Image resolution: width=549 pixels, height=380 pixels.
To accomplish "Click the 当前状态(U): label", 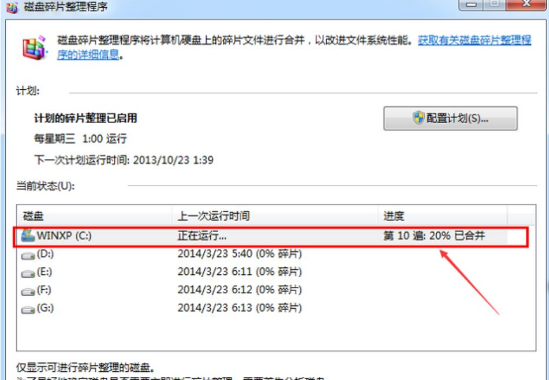I will tap(45, 186).
